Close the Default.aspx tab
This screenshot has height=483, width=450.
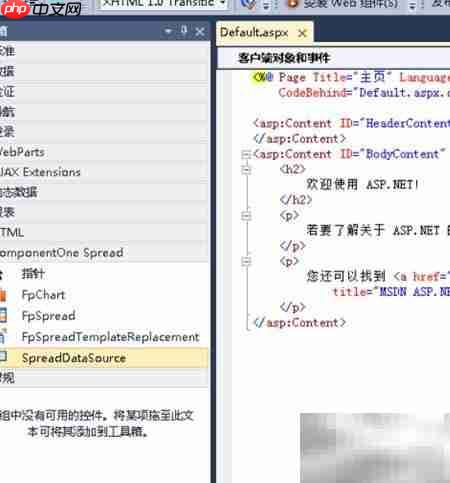pos(302,33)
